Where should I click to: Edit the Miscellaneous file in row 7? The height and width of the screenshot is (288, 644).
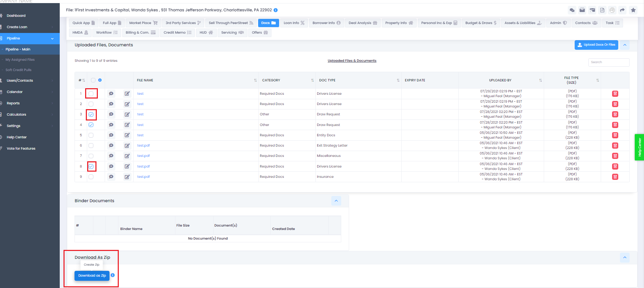click(x=127, y=156)
